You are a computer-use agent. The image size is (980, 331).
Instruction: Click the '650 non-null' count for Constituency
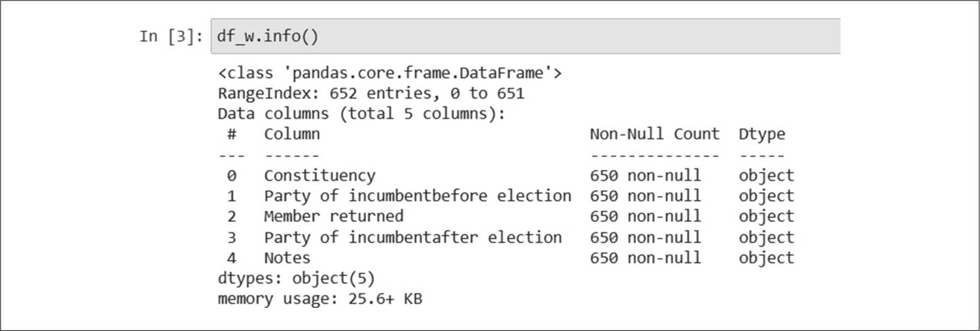(x=645, y=175)
